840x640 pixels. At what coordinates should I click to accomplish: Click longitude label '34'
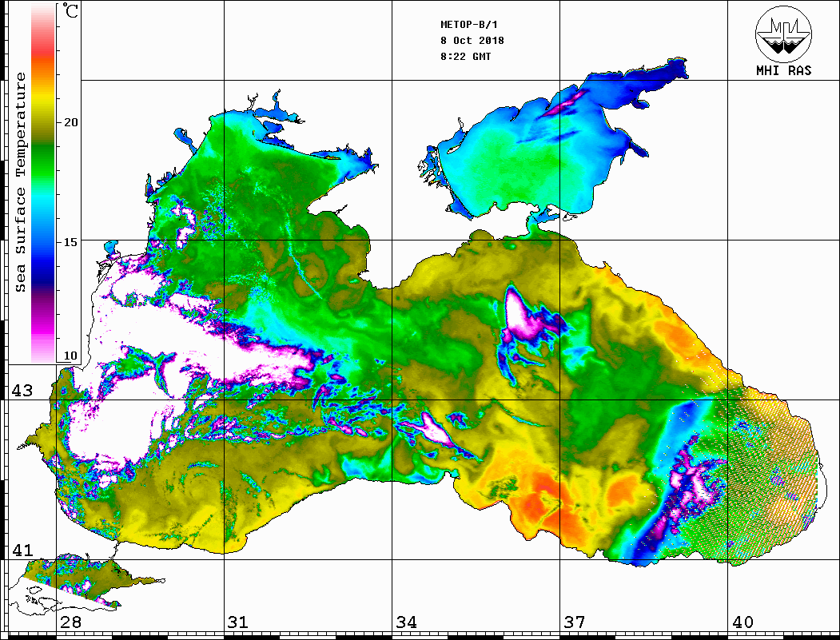pyautogui.click(x=407, y=622)
